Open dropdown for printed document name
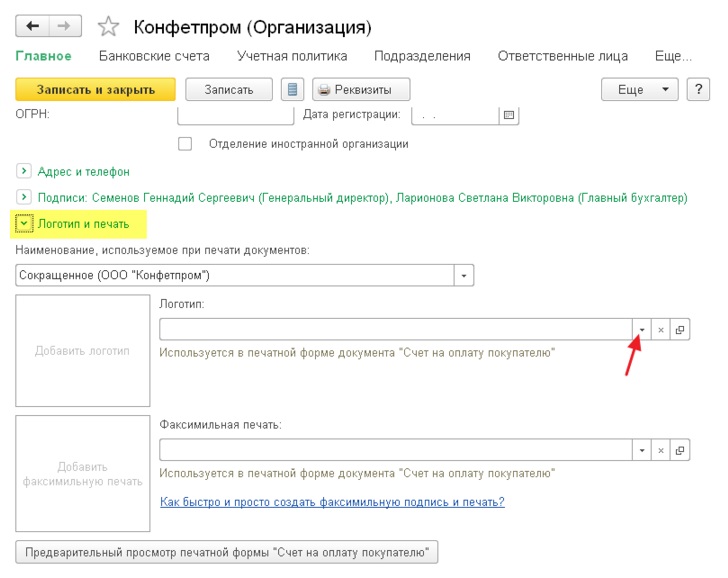Image resolution: width=728 pixels, height=578 pixels. pos(464,275)
